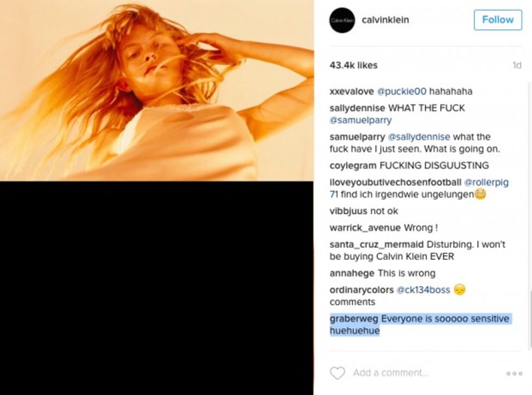
Task: Click the heart like icon
Action: click(337, 373)
